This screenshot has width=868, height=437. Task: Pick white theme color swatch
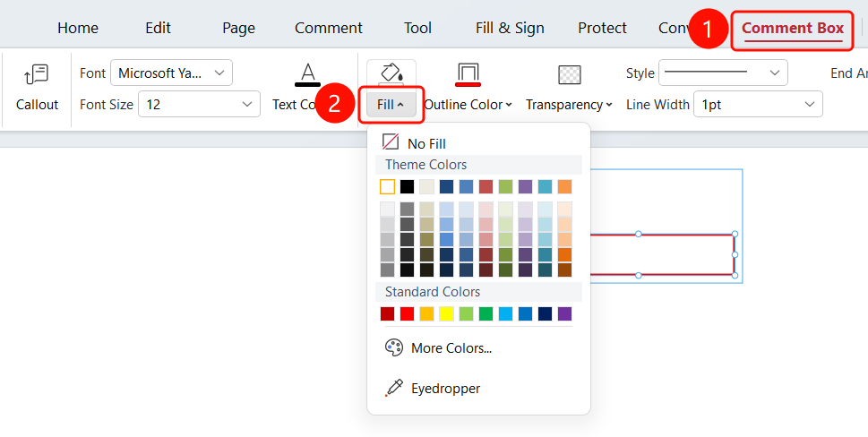coord(388,186)
